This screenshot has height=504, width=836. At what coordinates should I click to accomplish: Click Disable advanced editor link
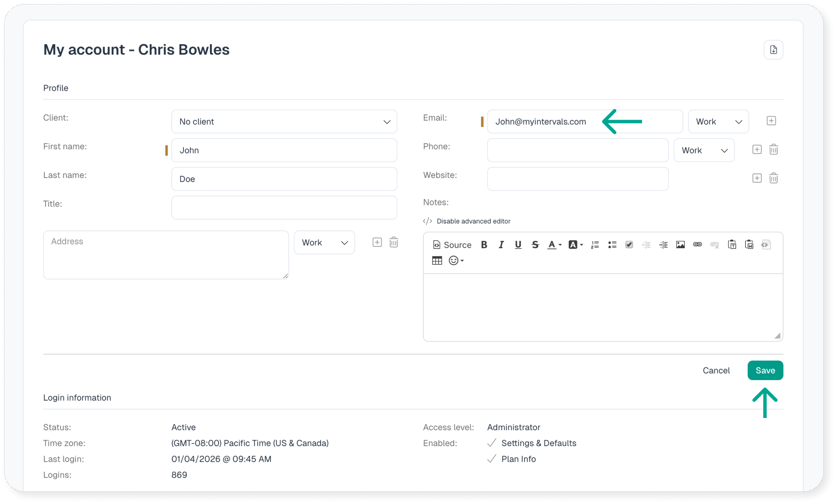click(473, 221)
